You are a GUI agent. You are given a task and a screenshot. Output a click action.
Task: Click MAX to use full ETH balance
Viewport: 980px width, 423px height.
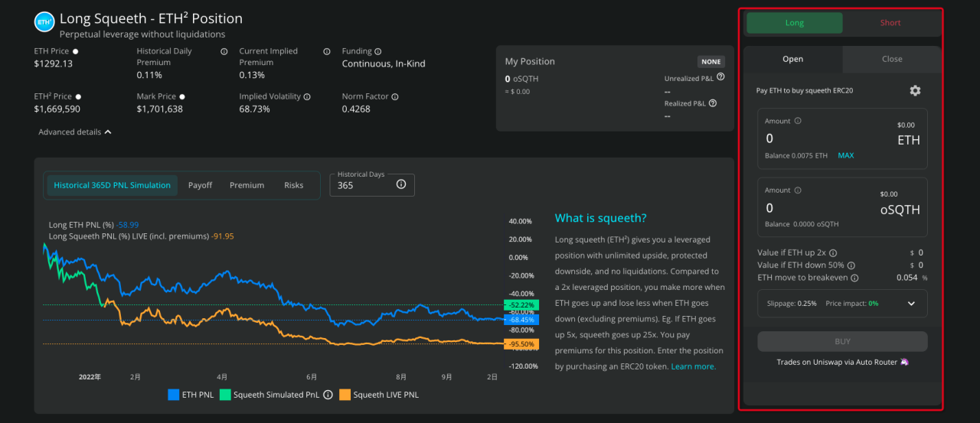[x=845, y=155]
